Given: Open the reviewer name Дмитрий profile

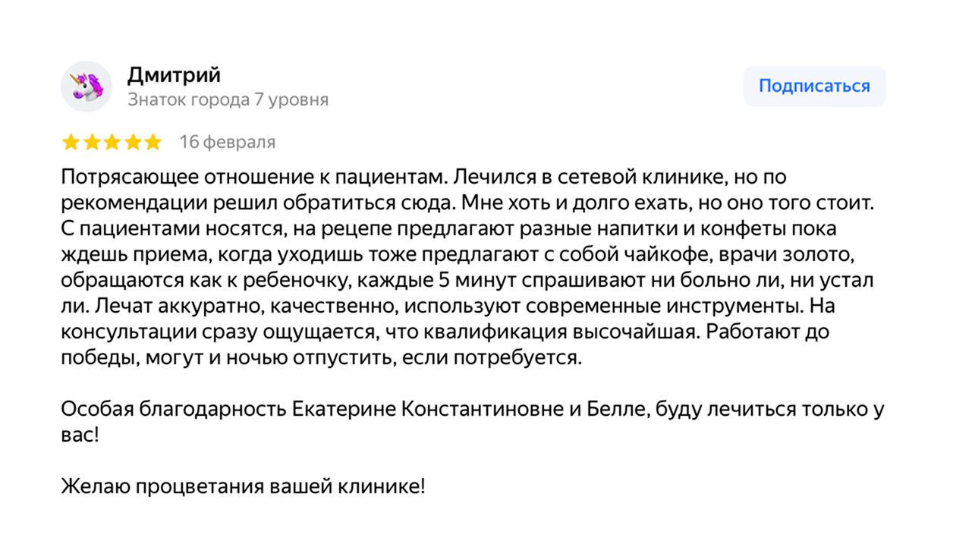Looking at the screenshot, I should (174, 74).
